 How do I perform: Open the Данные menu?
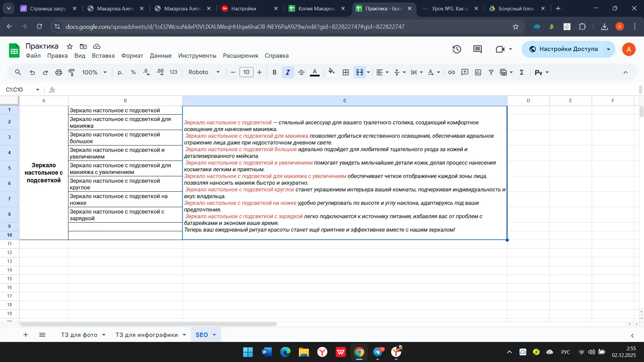tap(160, 56)
